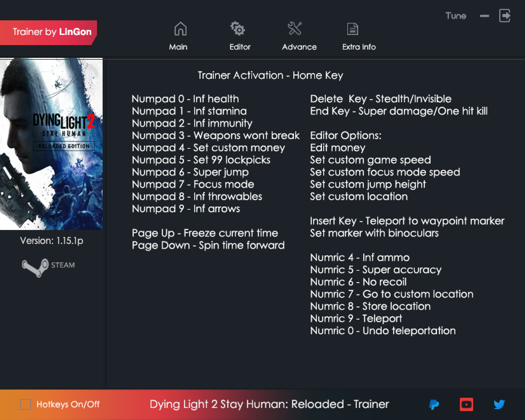Screen dimensions: 525x420
Task: Switch to the Extra Info tab label
Action: (x=359, y=47)
